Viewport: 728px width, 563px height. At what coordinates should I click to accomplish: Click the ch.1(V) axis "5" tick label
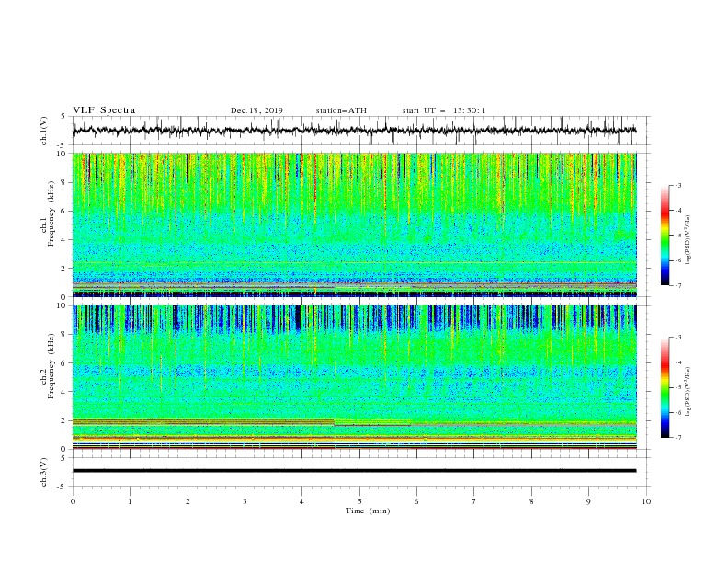64,116
